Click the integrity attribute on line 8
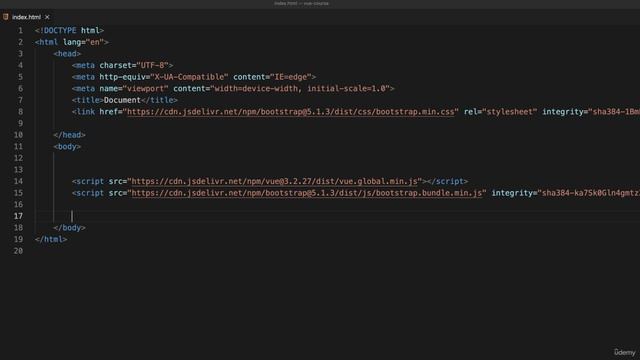Image resolution: width=640 pixels, height=360 pixels. (591, 112)
